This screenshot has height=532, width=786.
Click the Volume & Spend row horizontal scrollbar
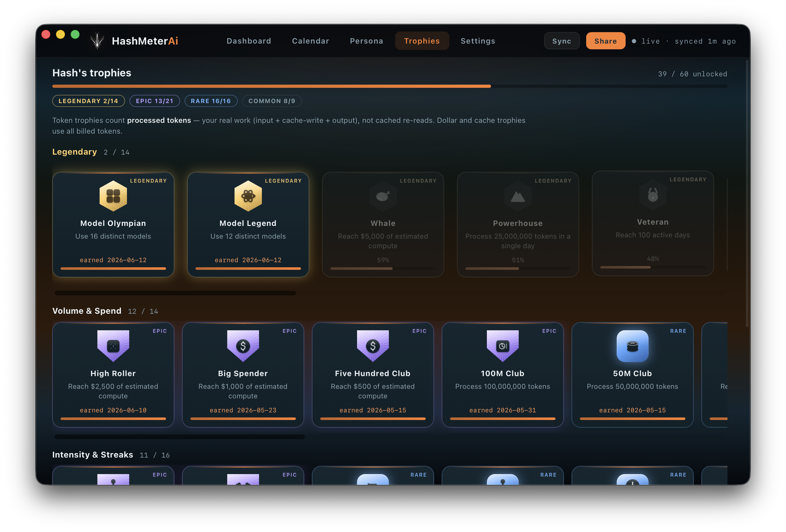pyautogui.click(x=179, y=437)
